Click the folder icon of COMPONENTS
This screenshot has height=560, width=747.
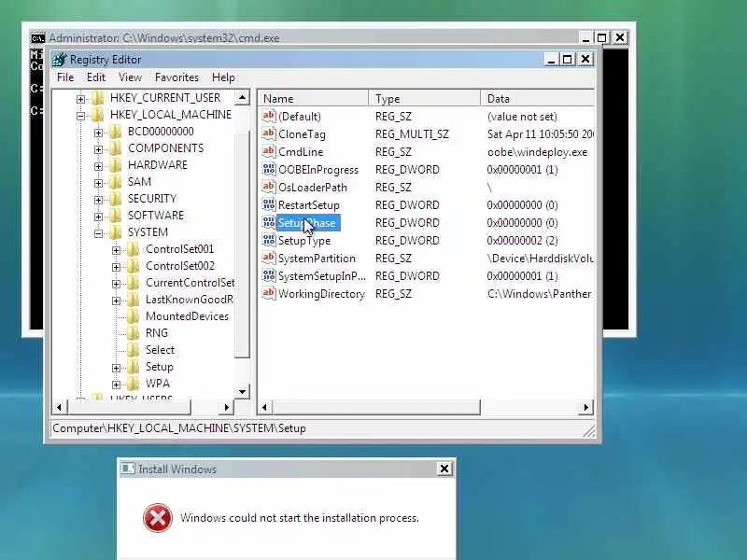[x=115, y=148]
